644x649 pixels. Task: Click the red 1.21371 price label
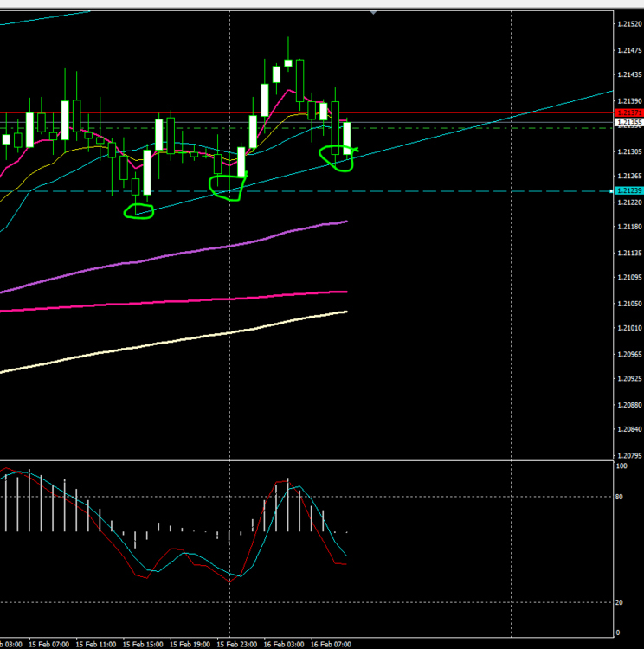(629, 112)
